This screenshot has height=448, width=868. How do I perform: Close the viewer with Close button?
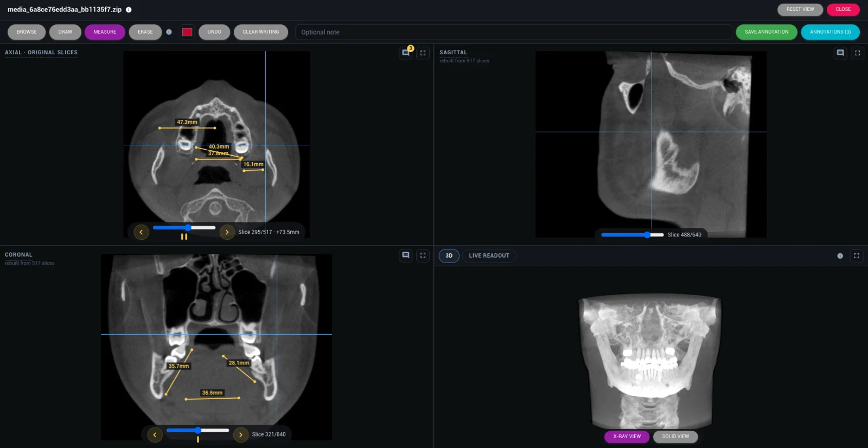pyautogui.click(x=843, y=9)
